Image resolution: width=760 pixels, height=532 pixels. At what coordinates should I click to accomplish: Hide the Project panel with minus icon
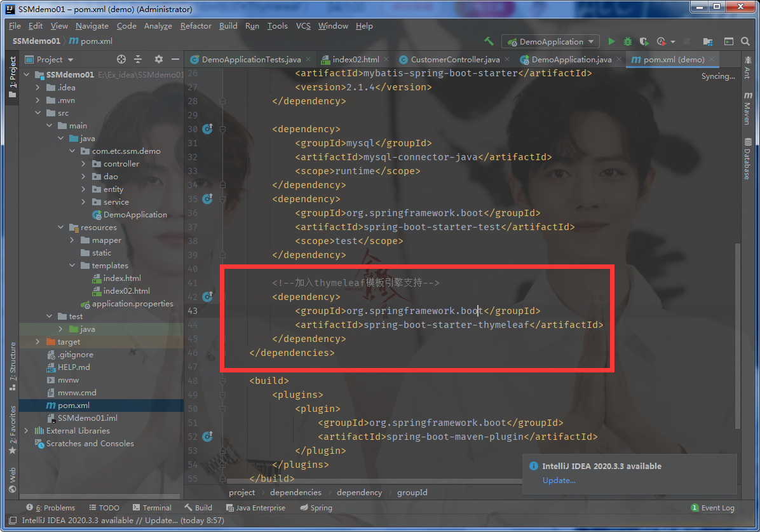pyautogui.click(x=175, y=59)
